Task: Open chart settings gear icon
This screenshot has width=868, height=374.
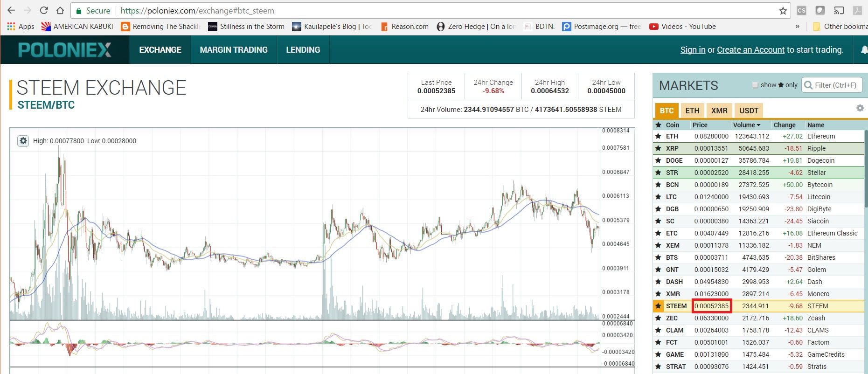Action: pyautogui.click(x=23, y=141)
